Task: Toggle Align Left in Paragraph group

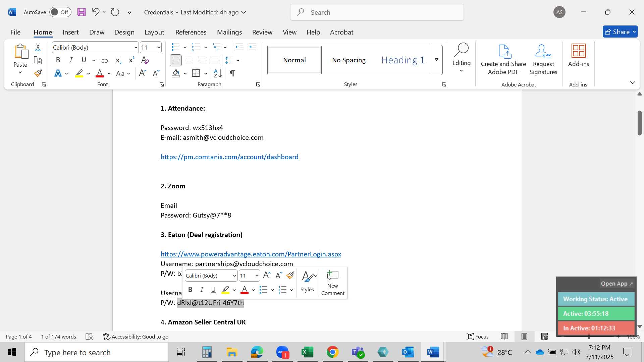Action: pos(176,60)
